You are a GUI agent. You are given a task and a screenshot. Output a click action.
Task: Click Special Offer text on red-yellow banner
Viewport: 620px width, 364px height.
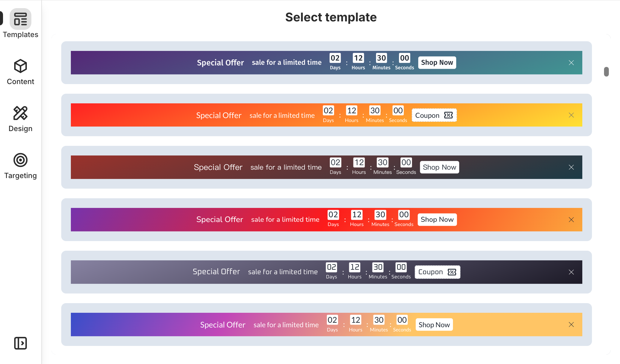[219, 115]
